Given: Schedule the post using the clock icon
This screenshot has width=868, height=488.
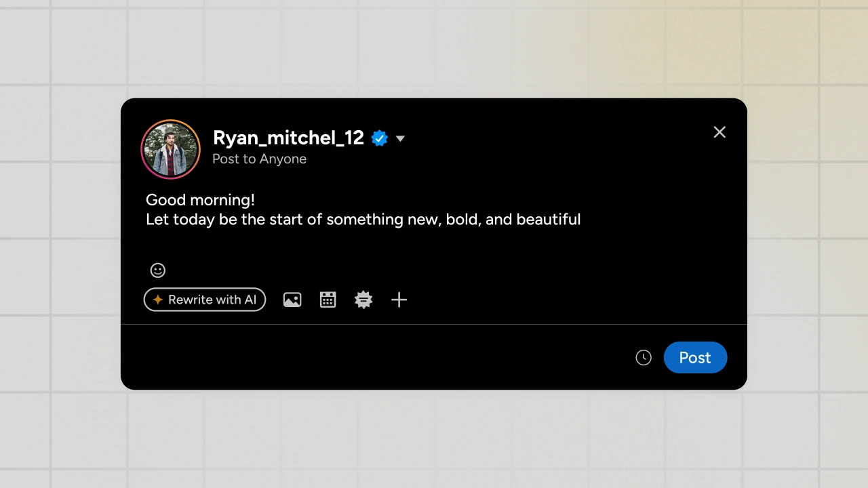Looking at the screenshot, I should [644, 358].
